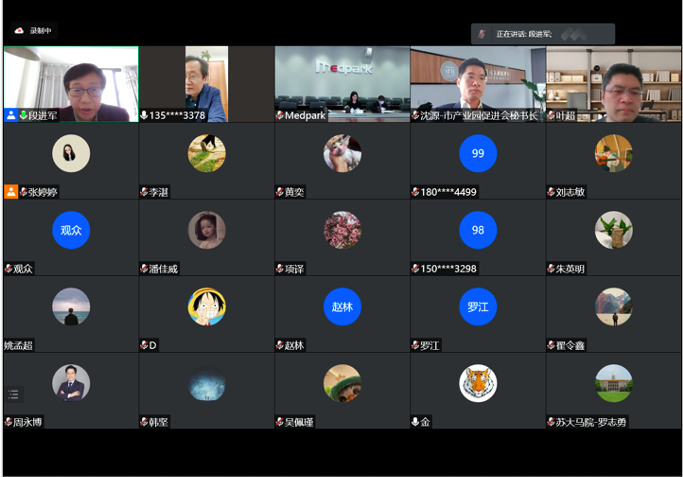
Task: Click the blue host badge on 段进军
Action: point(11,115)
